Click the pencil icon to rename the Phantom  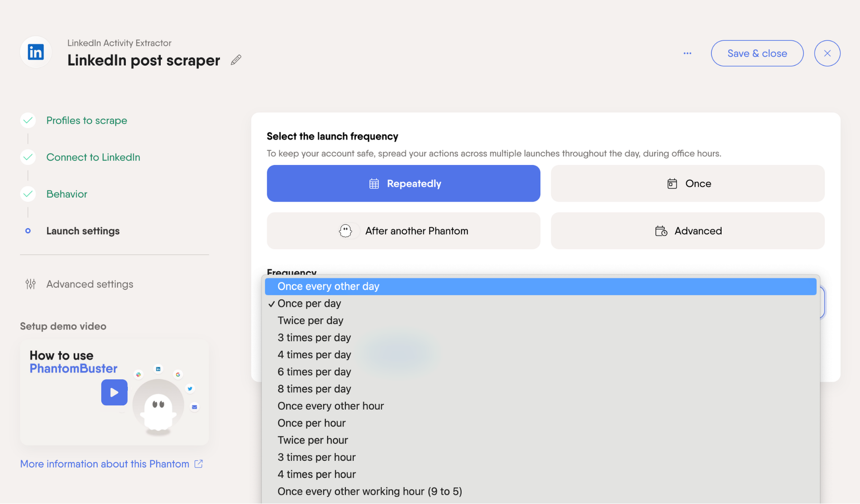pos(236,60)
